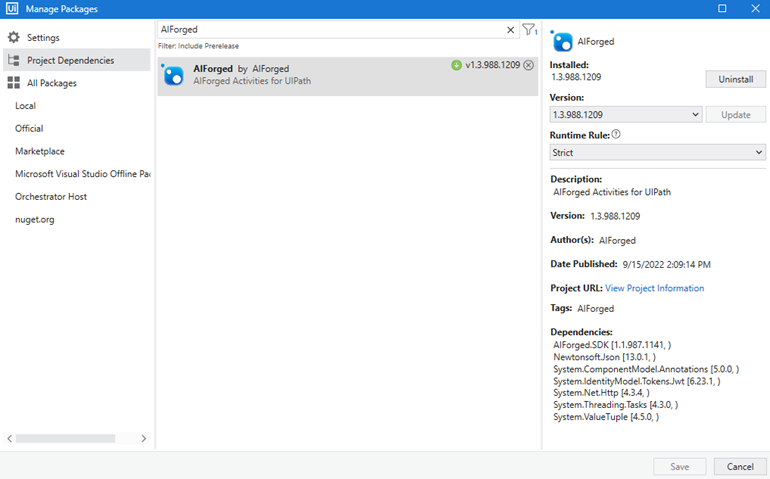Remove package with circled X icon

(x=528, y=65)
